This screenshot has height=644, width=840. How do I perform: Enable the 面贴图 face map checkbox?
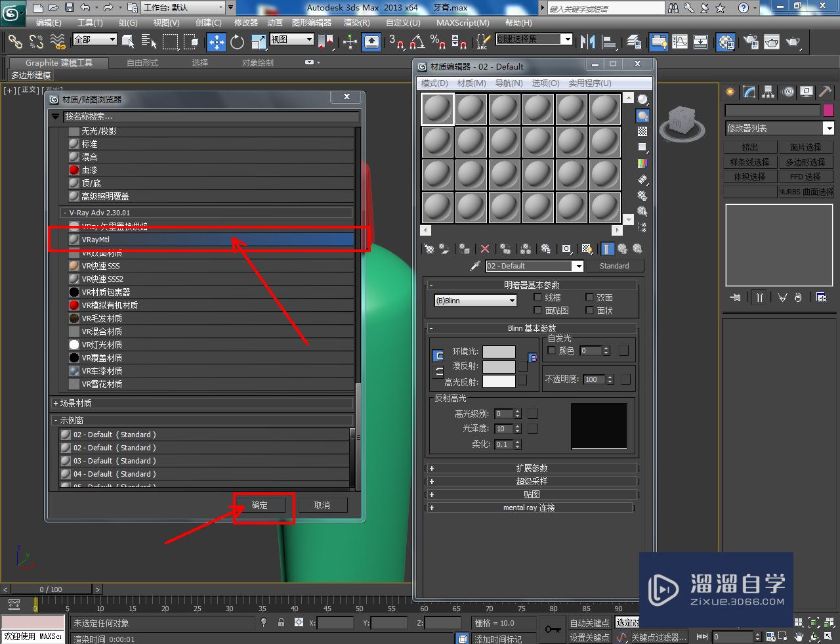pos(537,310)
